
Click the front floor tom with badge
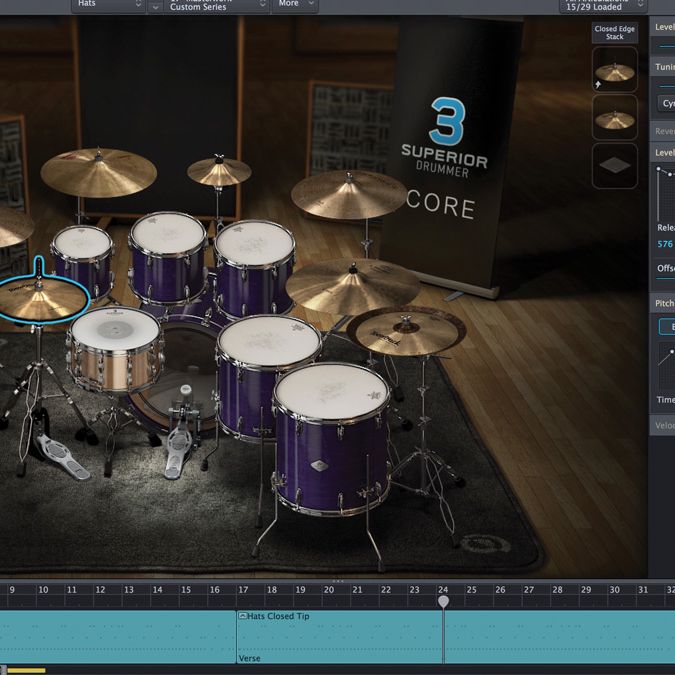pos(331,439)
